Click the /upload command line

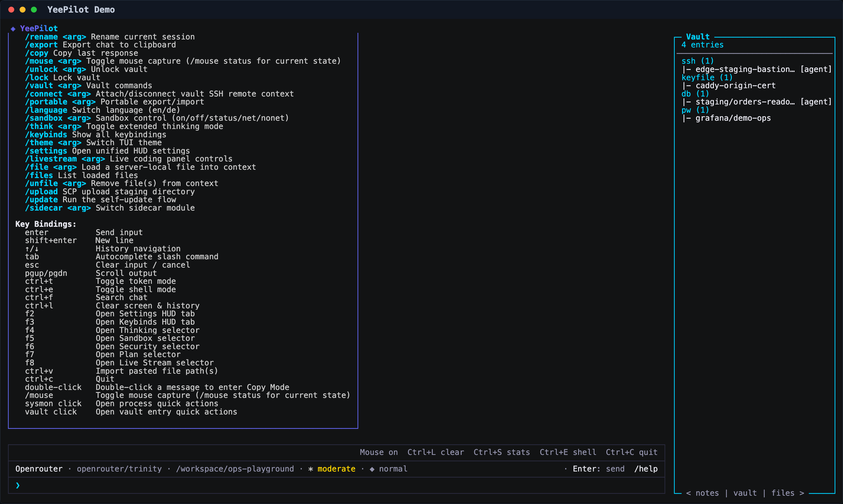[x=110, y=192]
